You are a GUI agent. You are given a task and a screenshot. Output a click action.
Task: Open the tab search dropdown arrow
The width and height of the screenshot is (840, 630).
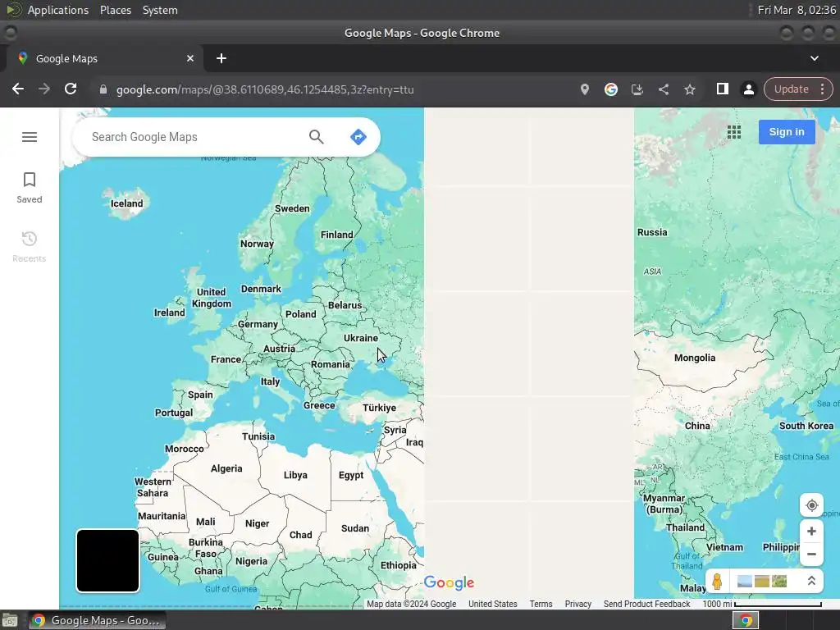click(x=815, y=58)
